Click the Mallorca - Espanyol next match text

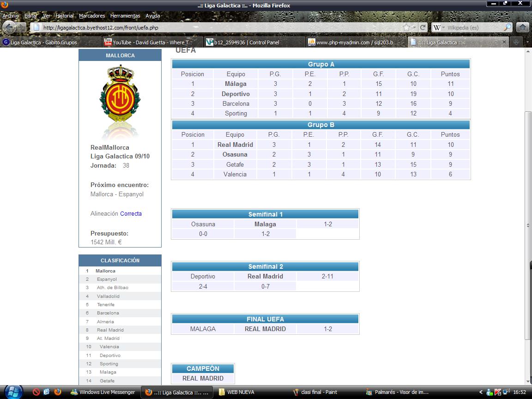tap(117, 194)
